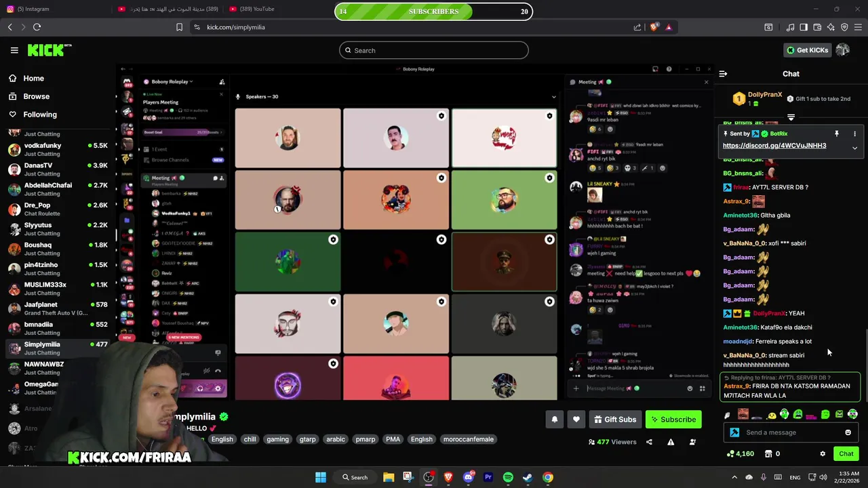The height and width of the screenshot is (488, 868).
Task: Click the subscribers goal progress bar
Action: coord(433,12)
